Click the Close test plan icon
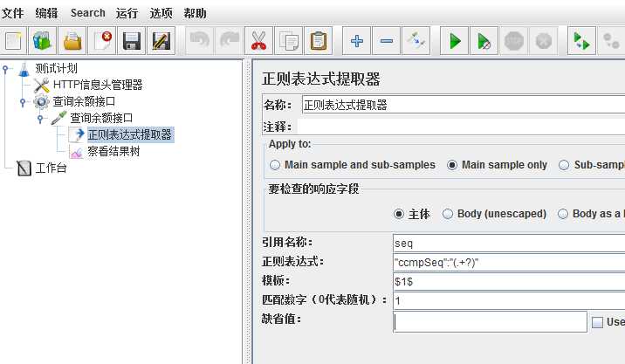Image resolution: width=625 pixels, height=364 pixels. coord(102,41)
